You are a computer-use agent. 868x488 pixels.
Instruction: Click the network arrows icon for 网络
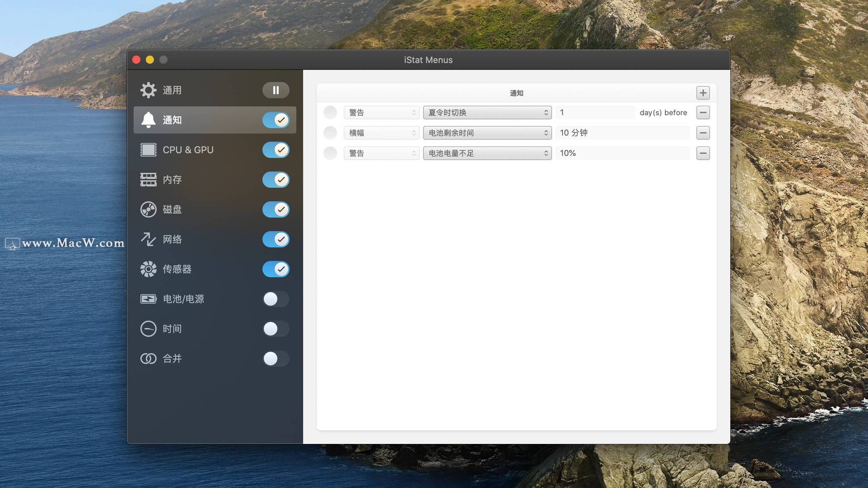click(x=148, y=239)
